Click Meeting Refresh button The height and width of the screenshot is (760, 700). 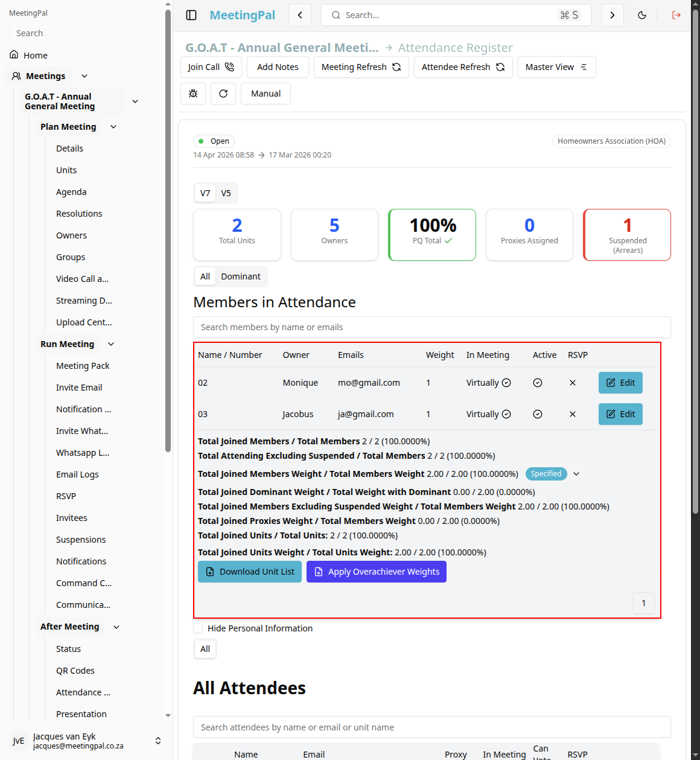point(361,67)
